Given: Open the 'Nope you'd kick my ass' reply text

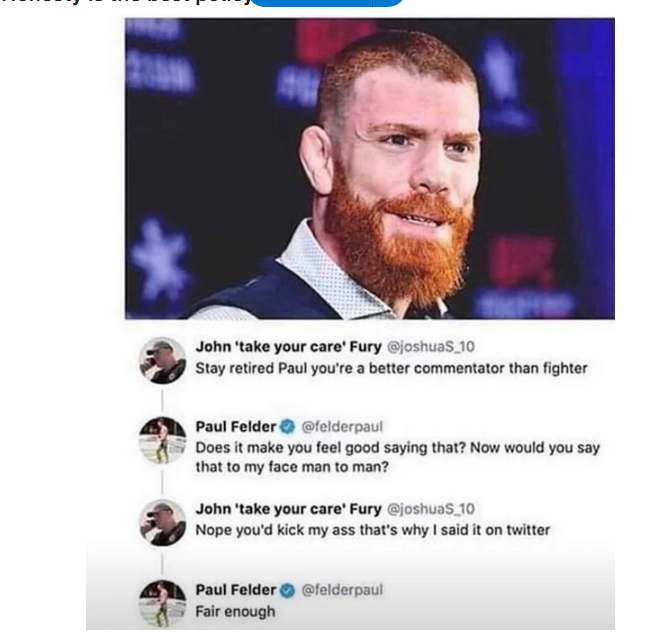Looking at the screenshot, I should coord(372,529).
